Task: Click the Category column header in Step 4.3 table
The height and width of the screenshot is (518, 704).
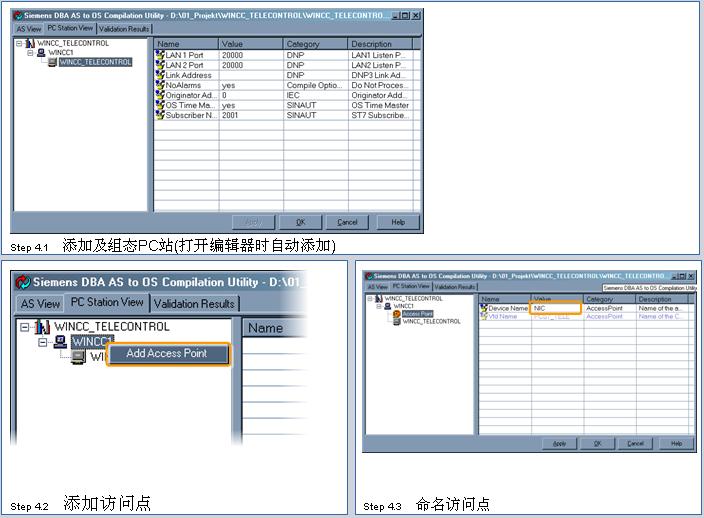Action: coord(610,299)
